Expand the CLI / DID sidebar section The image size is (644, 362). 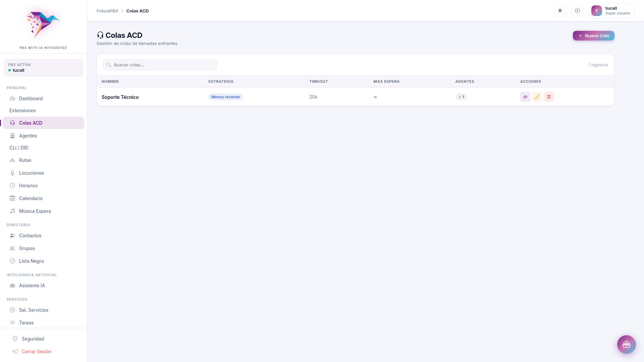pos(19,148)
